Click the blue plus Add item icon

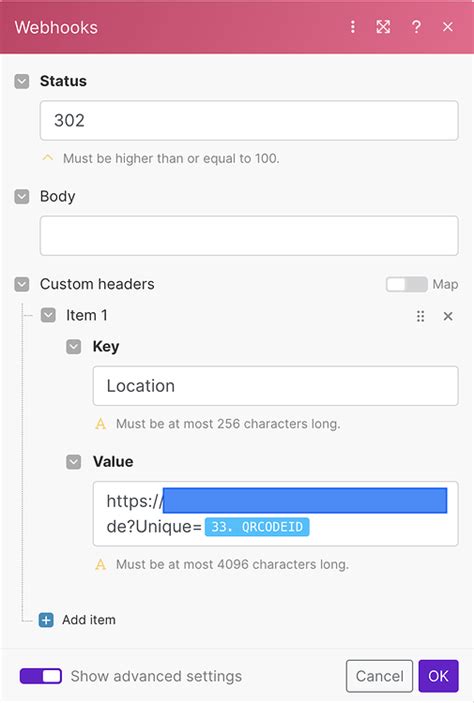click(x=46, y=620)
